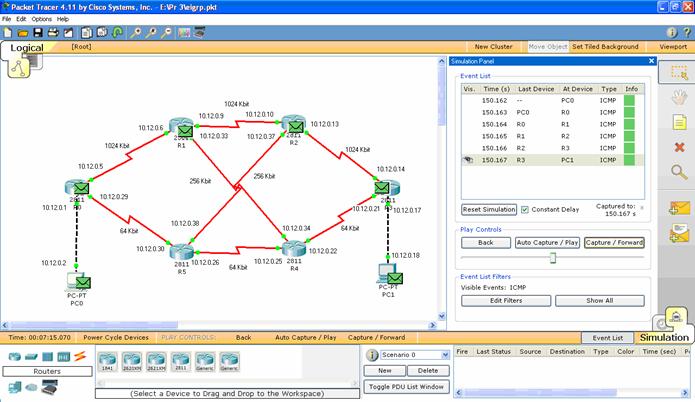Click the Print toolbar icon
This screenshot has height=402, width=695.
(51, 32)
